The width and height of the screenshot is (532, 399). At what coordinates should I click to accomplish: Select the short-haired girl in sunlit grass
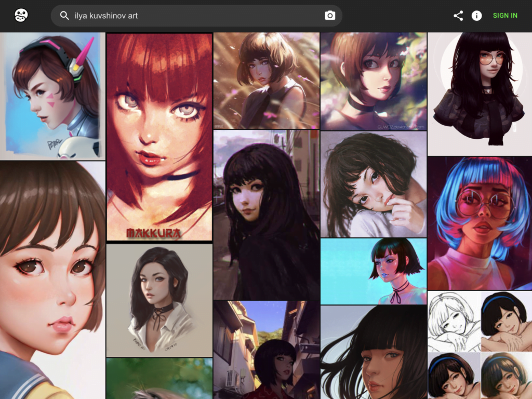pyautogui.click(x=266, y=81)
